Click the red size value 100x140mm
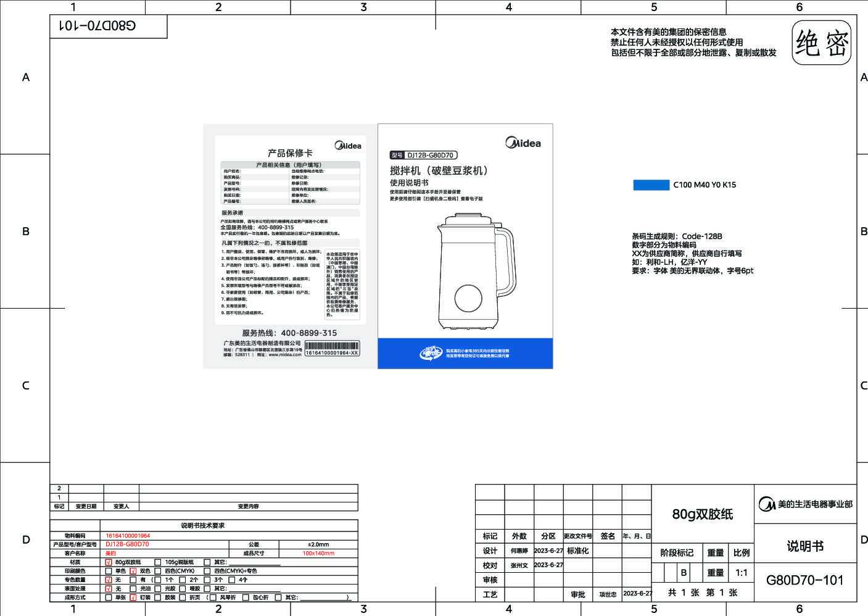Image resolution: width=868 pixels, height=616 pixels. click(x=318, y=554)
